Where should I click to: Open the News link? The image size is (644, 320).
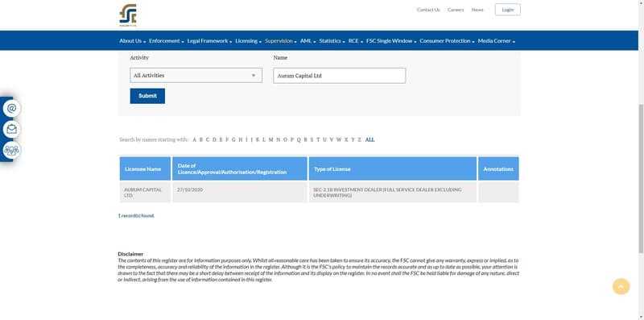[x=477, y=10]
